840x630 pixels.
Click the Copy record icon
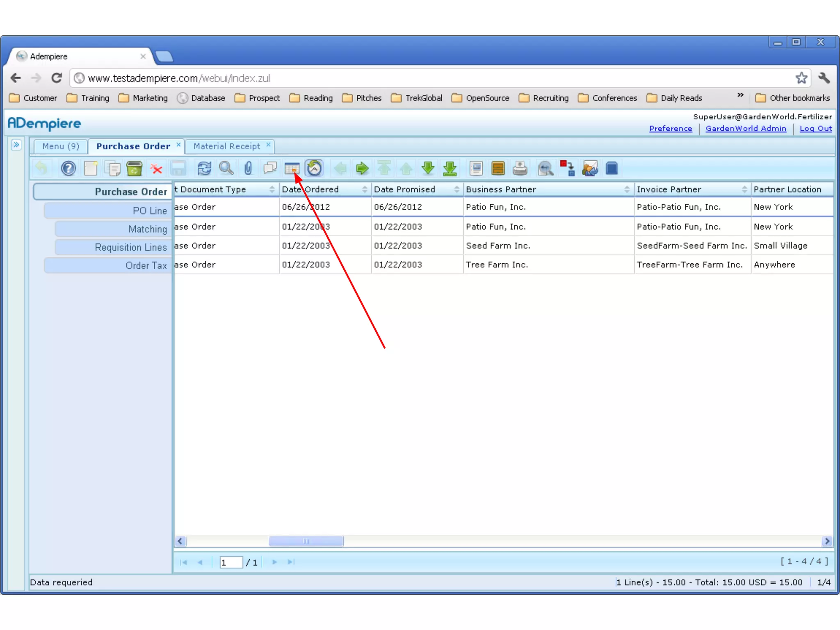[112, 169]
